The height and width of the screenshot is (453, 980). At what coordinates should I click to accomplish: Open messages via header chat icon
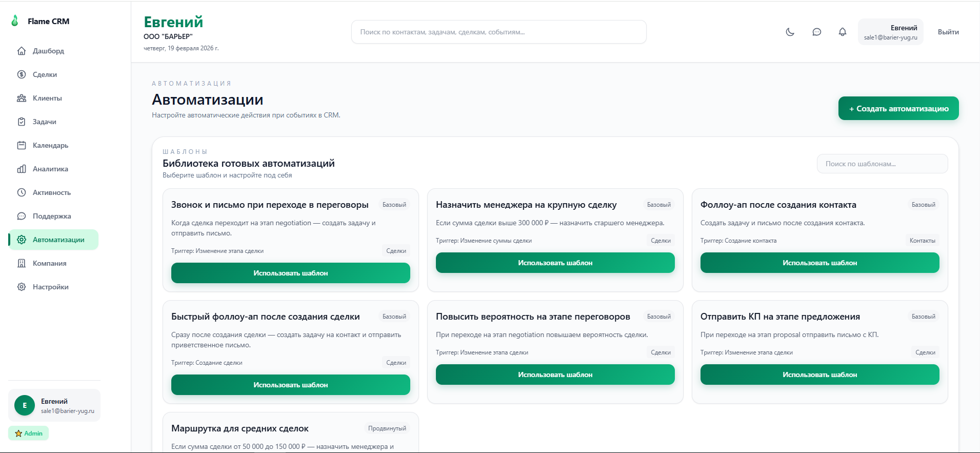(x=817, y=32)
